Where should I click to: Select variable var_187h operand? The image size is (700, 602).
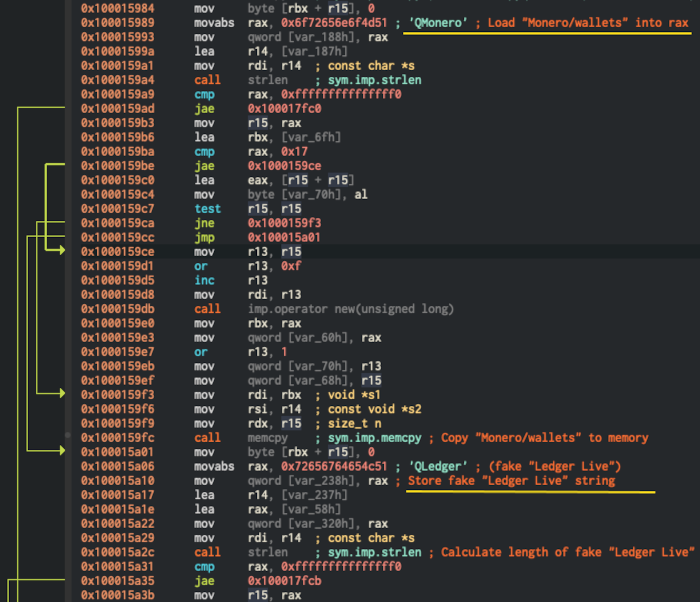(x=315, y=51)
